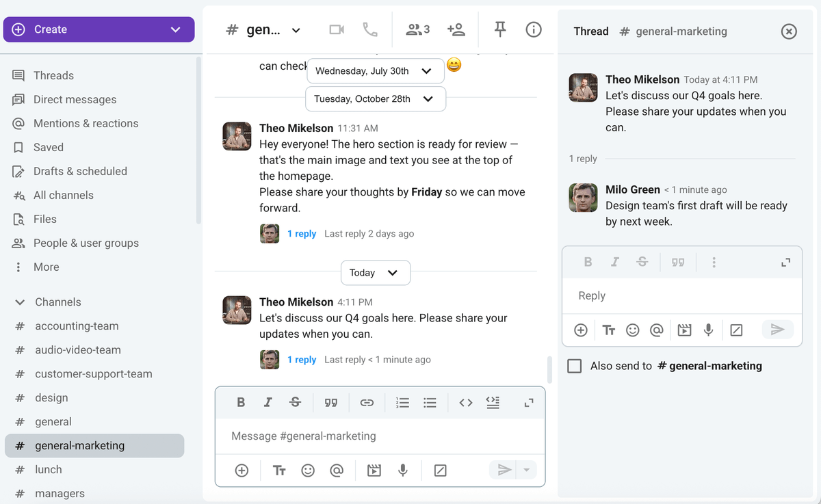Open the Wednesday, July 30th date dropdown

click(375, 70)
